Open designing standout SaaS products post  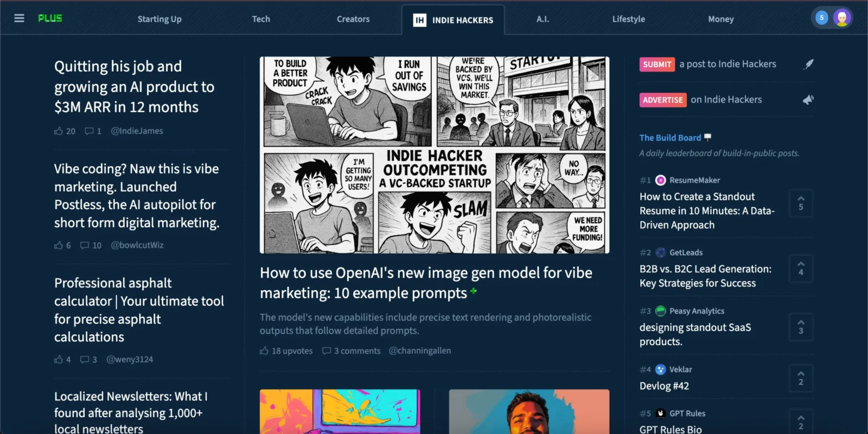click(695, 335)
